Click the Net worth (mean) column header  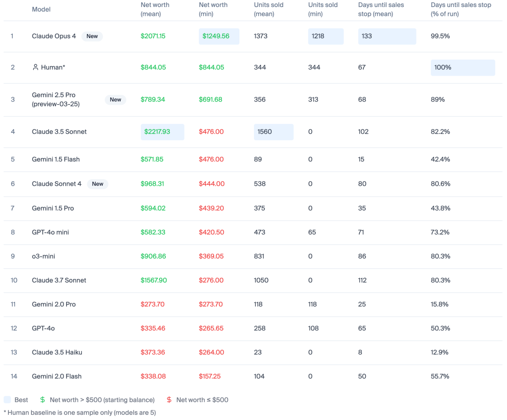155,9
